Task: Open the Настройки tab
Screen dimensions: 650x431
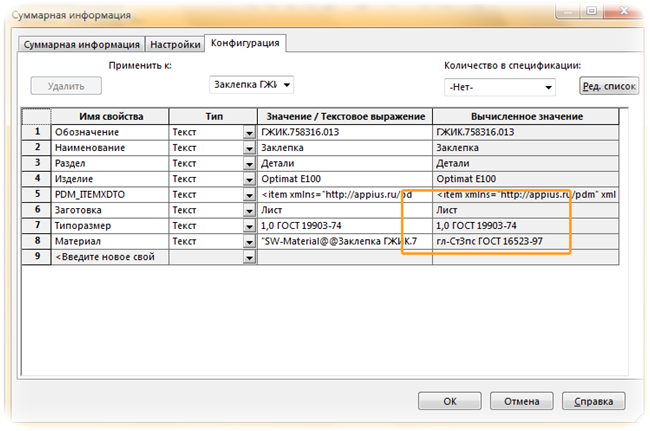Action: 174,44
